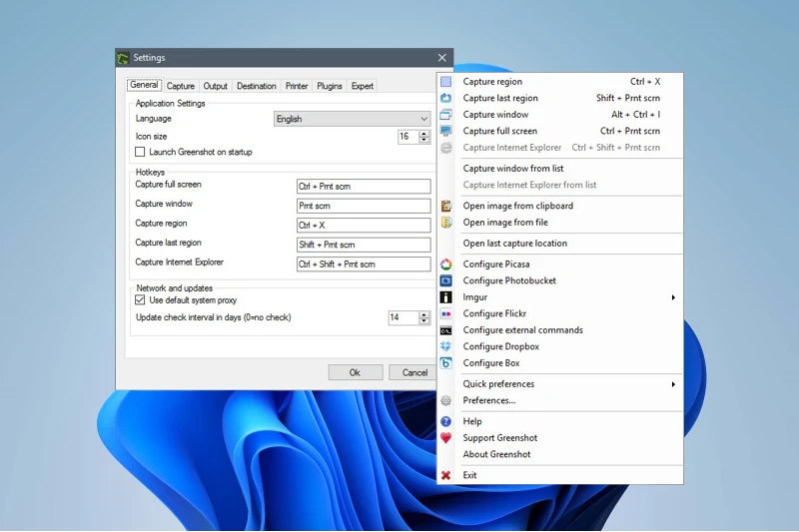Select Capture full screen menu entry
This screenshot has width=799, height=532.
pyautogui.click(x=559, y=131)
